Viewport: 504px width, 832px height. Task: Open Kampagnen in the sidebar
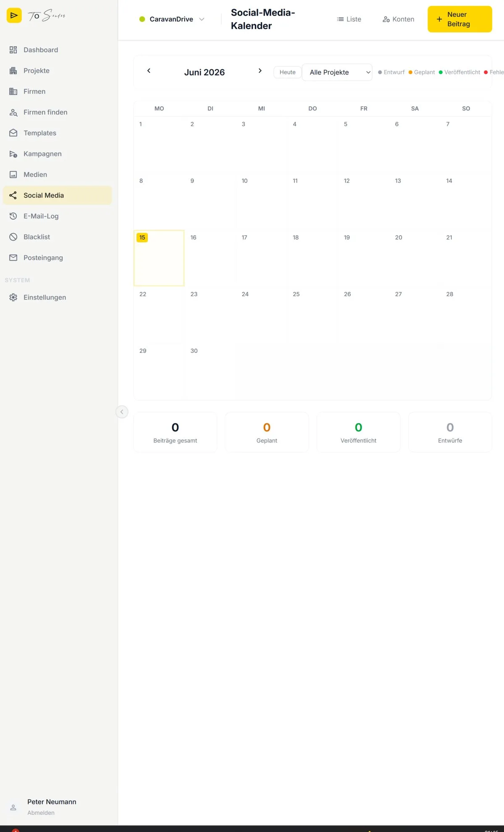point(58,154)
